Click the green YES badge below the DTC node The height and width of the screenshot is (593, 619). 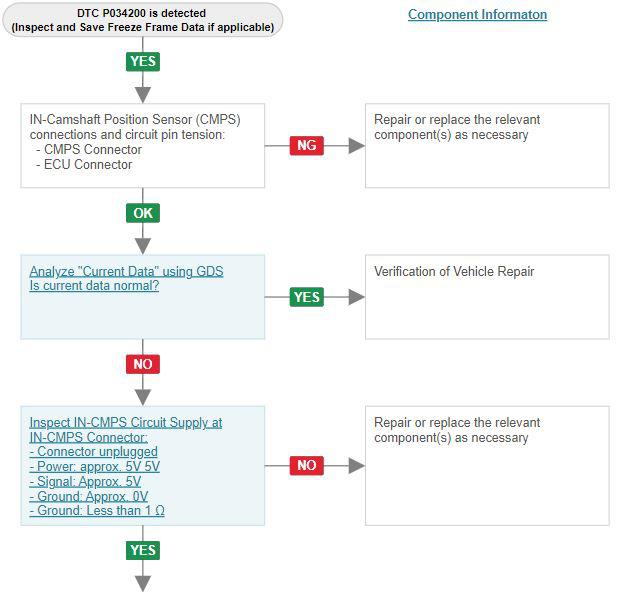coord(143,61)
